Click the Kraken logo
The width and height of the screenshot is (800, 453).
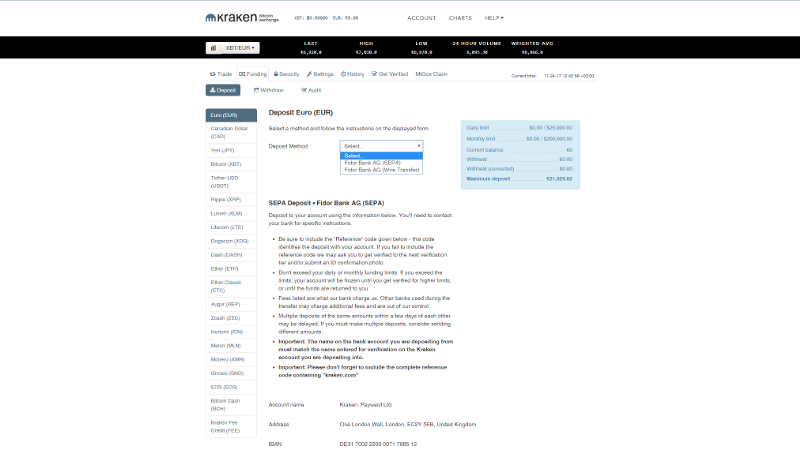pos(242,18)
